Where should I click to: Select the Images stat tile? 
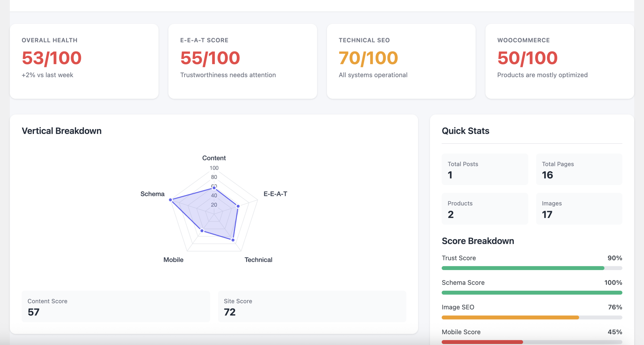[x=579, y=209]
